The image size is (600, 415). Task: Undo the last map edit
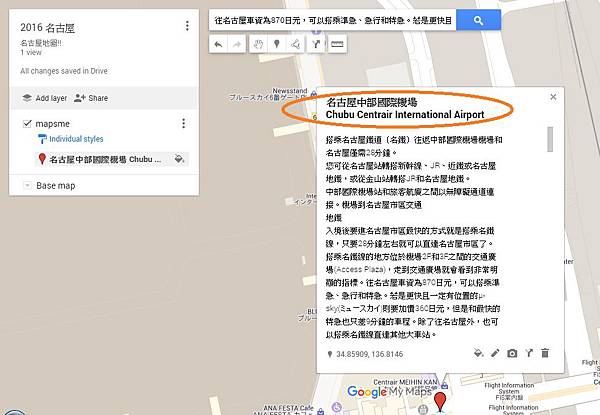[218, 44]
